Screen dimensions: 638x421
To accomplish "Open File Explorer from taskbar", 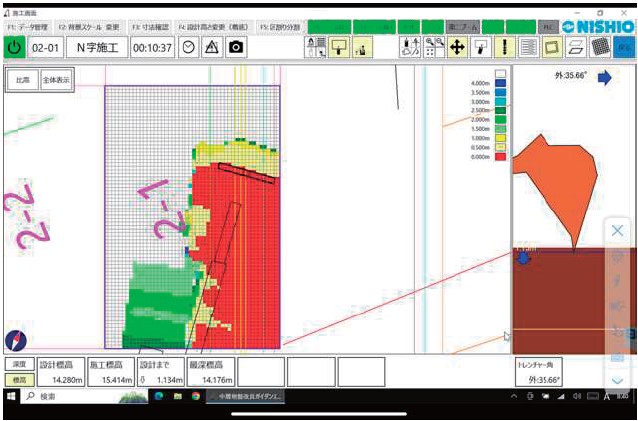I will (x=177, y=396).
